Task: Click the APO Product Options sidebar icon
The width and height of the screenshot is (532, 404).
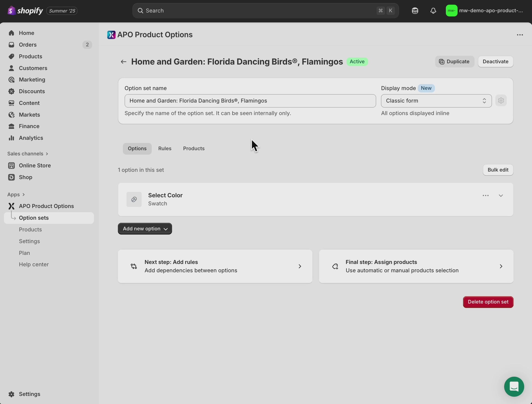Action: point(11,206)
